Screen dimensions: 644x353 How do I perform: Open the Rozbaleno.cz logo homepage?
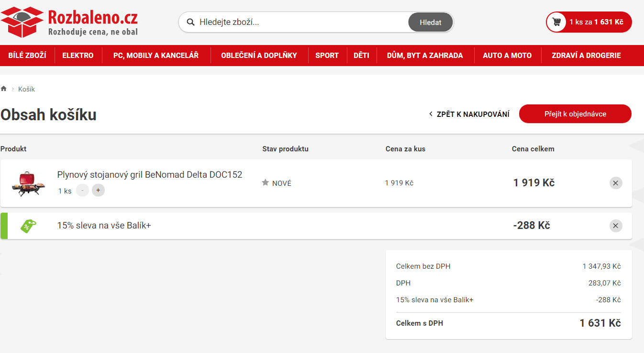click(x=69, y=22)
